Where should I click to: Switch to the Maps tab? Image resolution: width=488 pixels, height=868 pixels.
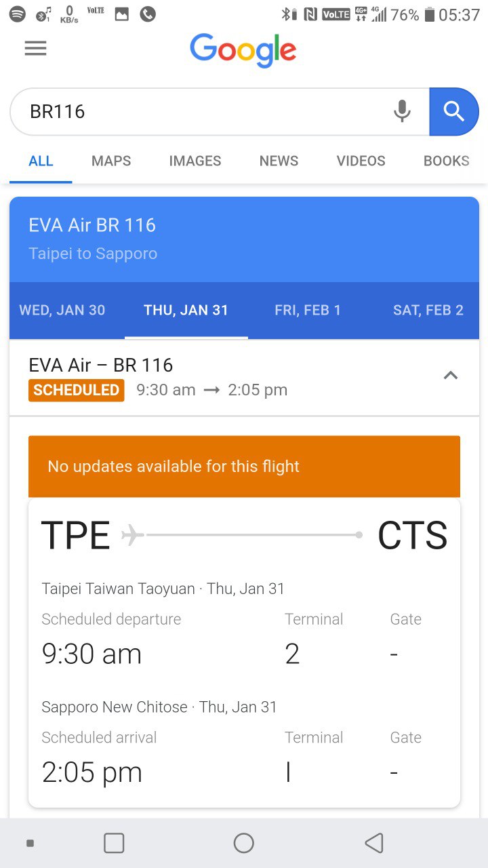[x=111, y=161]
